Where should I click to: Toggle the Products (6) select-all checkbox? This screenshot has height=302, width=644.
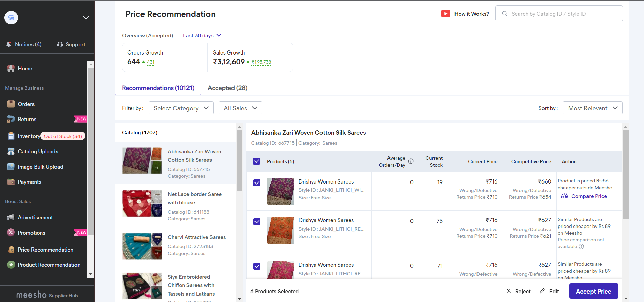point(257,161)
